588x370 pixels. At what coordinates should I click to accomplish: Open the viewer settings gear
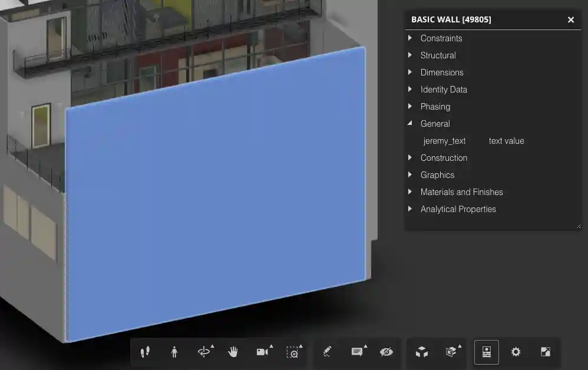[x=516, y=352]
